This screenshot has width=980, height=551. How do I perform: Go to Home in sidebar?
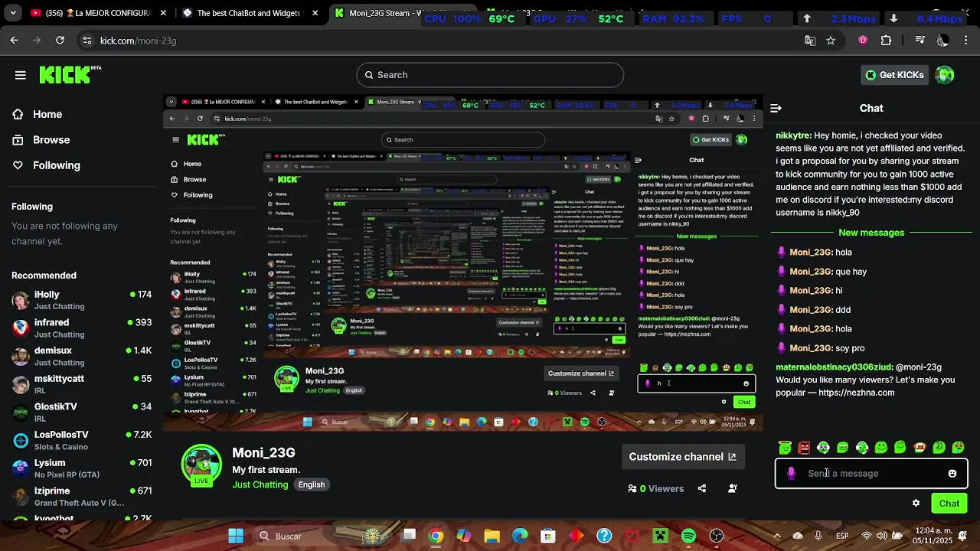47,114
